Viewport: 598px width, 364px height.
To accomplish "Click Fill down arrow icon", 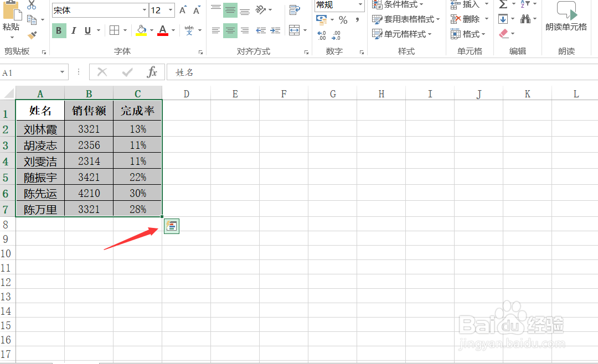I will 503,19.
